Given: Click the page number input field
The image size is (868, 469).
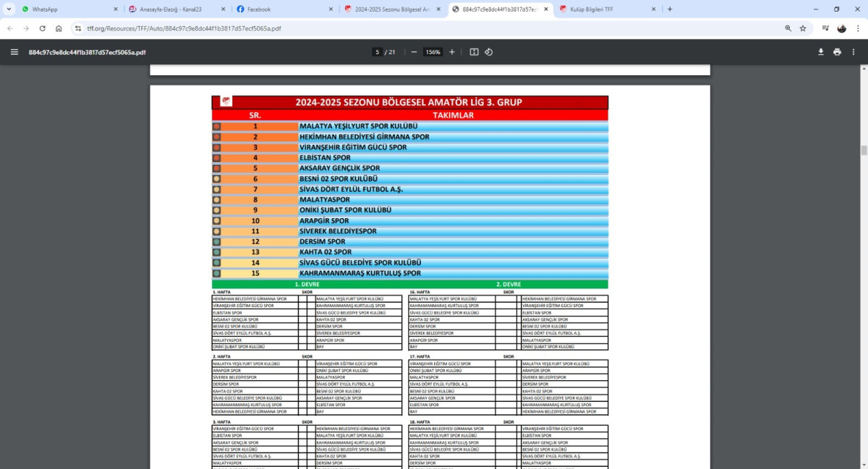Looking at the screenshot, I should [378, 52].
